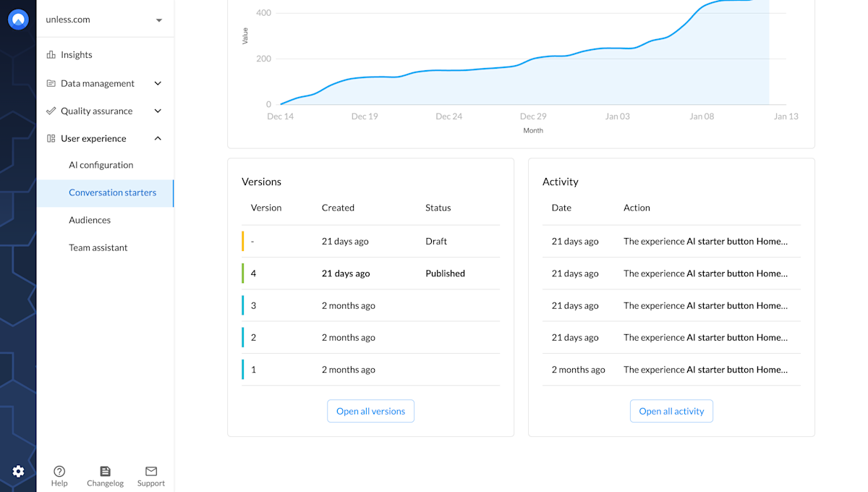Select AI configuration in the sidebar
The image size is (868, 492).
pyautogui.click(x=101, y=164)
